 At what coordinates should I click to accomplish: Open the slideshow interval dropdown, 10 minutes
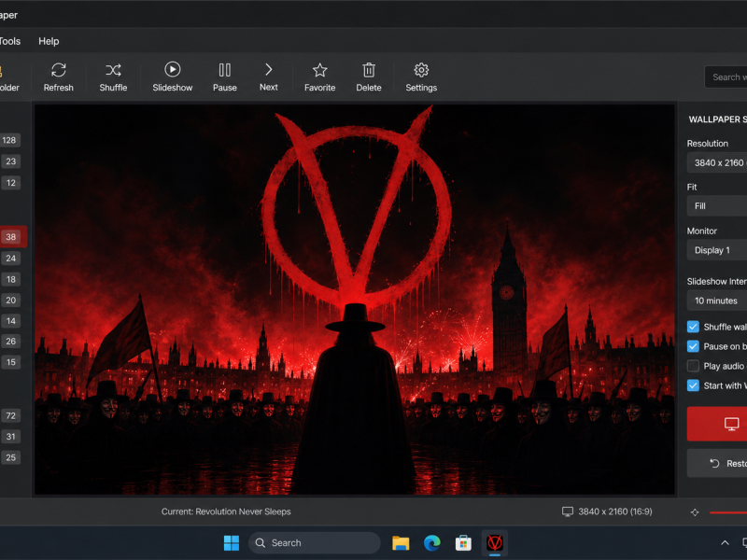[717, 301]
